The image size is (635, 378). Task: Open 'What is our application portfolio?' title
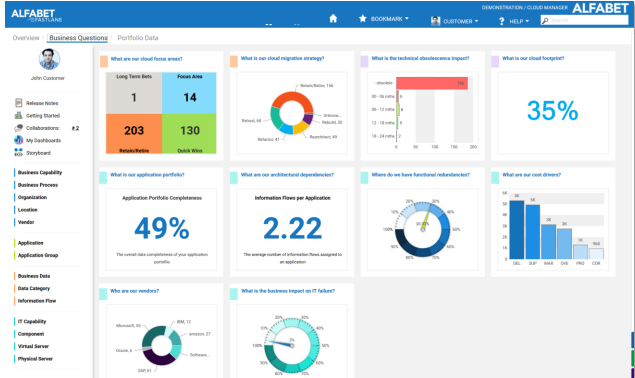tap(147, 175)
